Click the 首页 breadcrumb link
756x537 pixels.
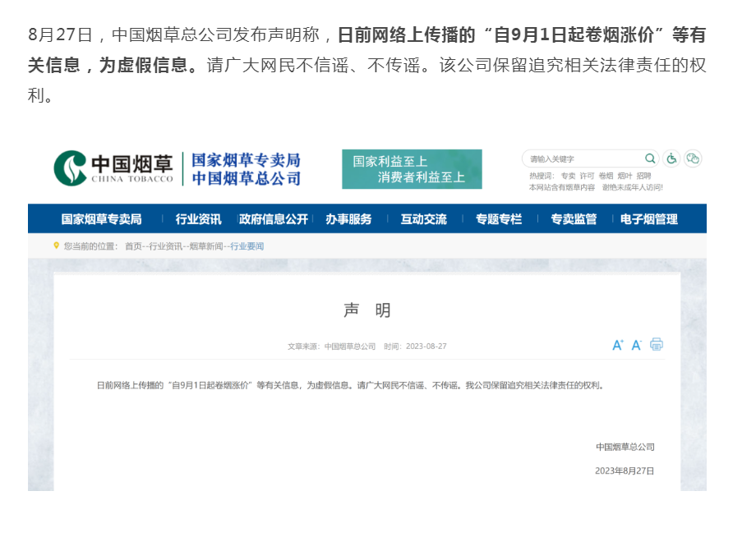tap(133, 246)
